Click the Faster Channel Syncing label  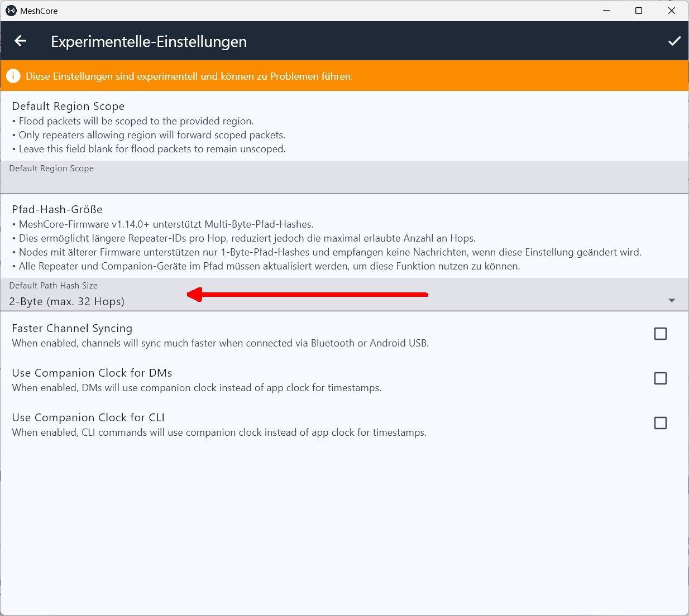tap(72, 328)
